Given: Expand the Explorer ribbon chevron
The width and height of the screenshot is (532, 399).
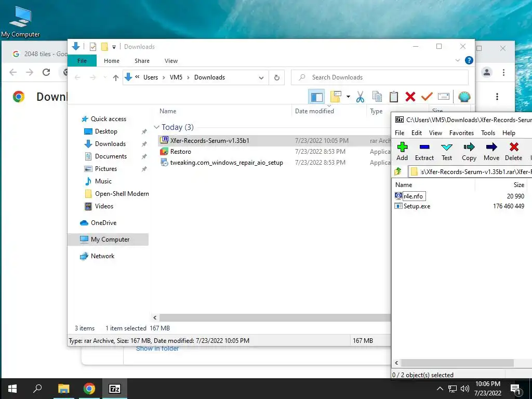Looking at the screenshot, I should tap(457, 60).
